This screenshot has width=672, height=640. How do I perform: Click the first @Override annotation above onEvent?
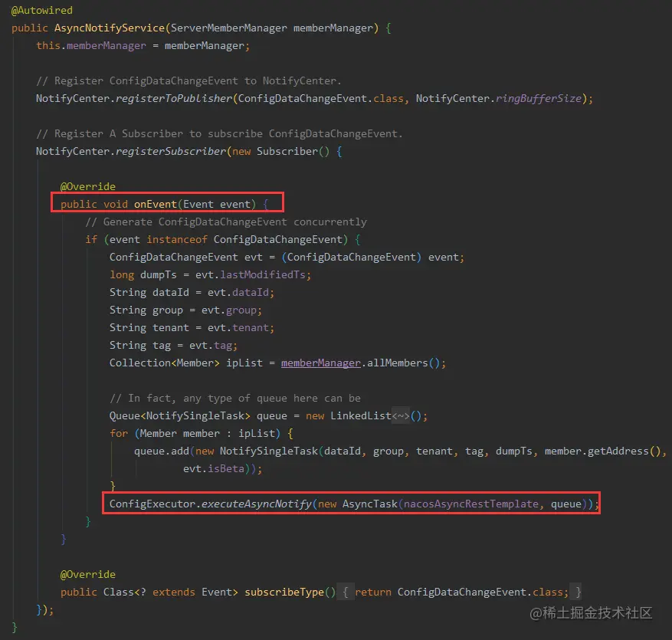[88, 187]
